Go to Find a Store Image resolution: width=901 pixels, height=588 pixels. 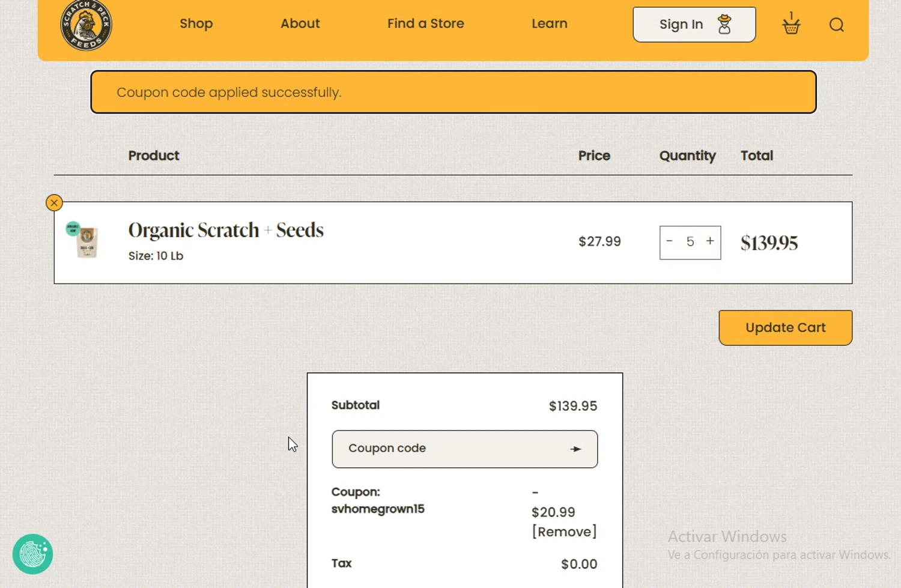tap(426, 23)
